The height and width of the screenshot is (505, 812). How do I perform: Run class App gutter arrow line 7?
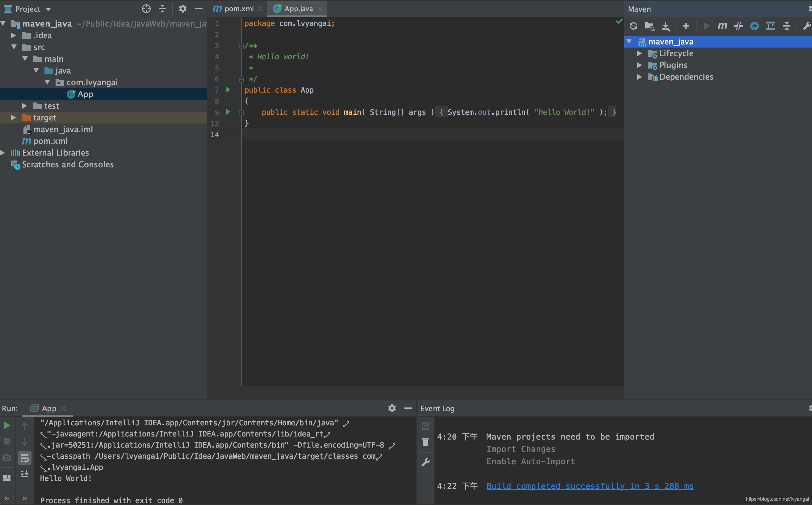228,90
